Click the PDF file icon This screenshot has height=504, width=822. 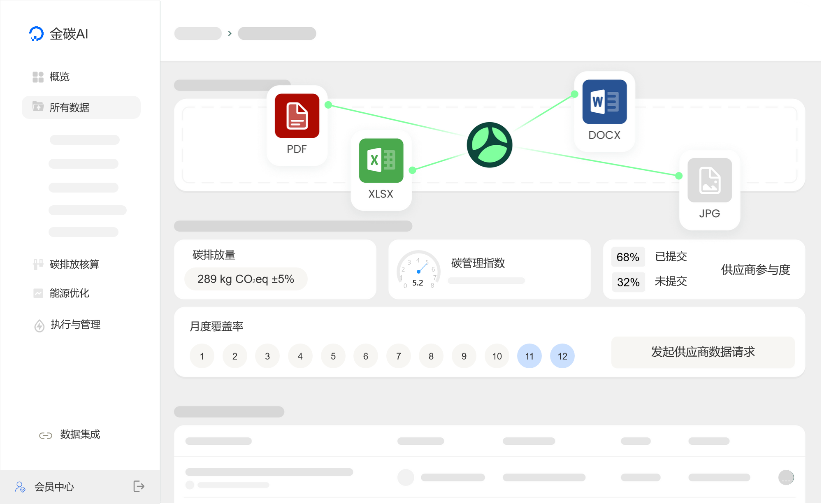coord(297,116)
